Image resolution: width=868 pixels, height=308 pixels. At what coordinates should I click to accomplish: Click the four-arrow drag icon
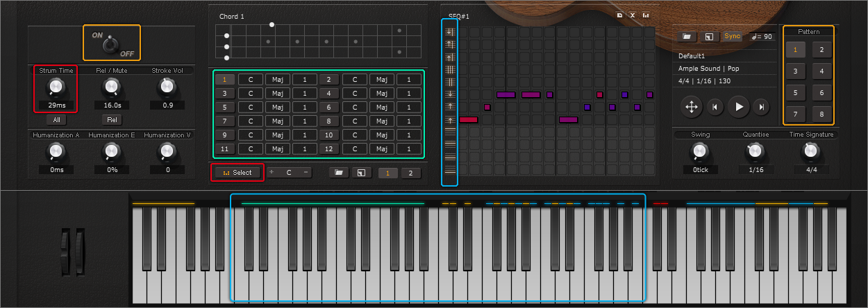tap(692, 107)
